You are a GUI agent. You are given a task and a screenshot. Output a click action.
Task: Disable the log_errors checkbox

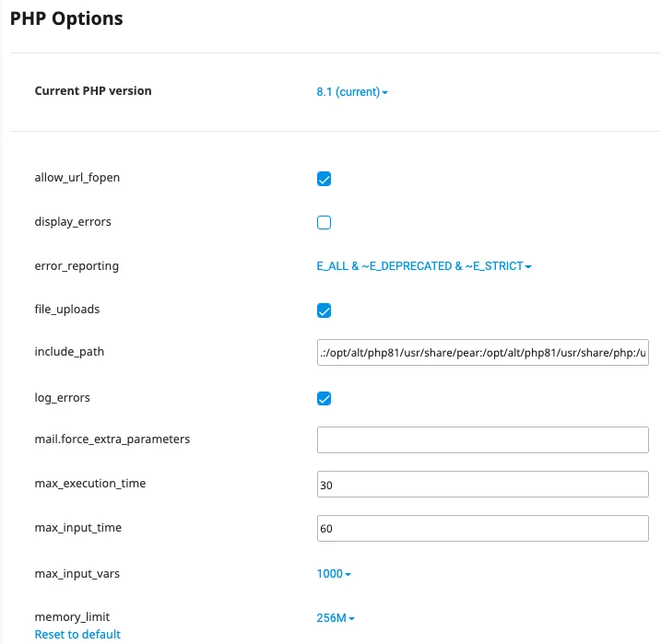pyautogui.click(x=324, y=398)
